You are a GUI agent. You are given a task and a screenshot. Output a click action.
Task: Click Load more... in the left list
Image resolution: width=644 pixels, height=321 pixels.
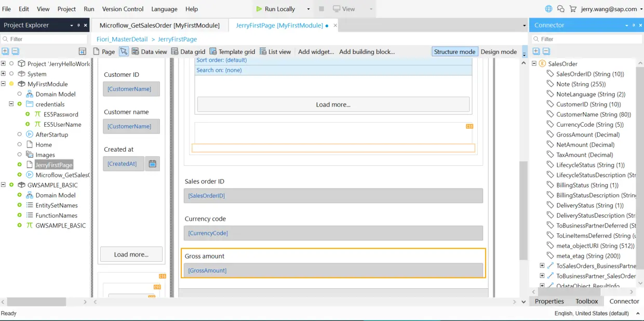click(131, 255)
